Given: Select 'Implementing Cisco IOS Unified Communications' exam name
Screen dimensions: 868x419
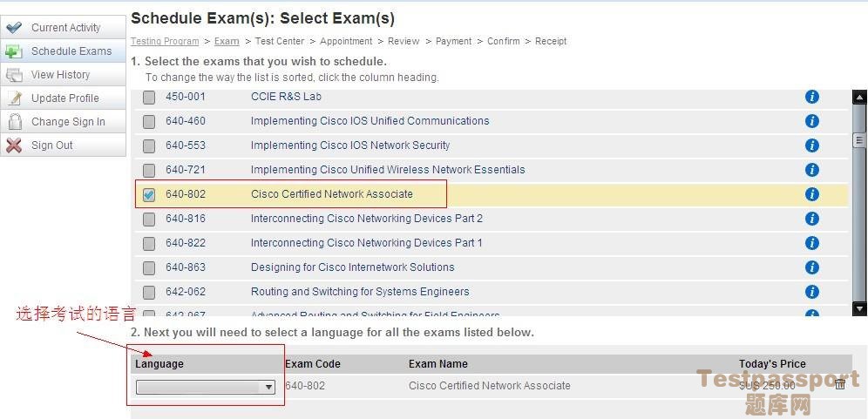Looking at the screenshot, I should 370,121.
